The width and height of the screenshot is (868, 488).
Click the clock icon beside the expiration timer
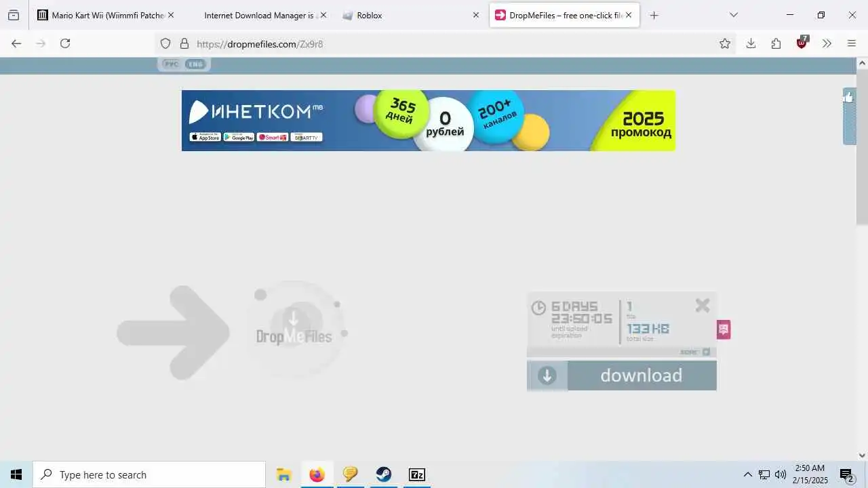pyautogui.click(x=538, y=308)
